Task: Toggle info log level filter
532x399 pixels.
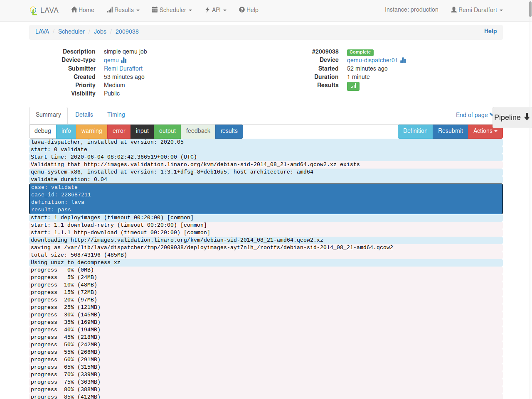Action: 66,131
